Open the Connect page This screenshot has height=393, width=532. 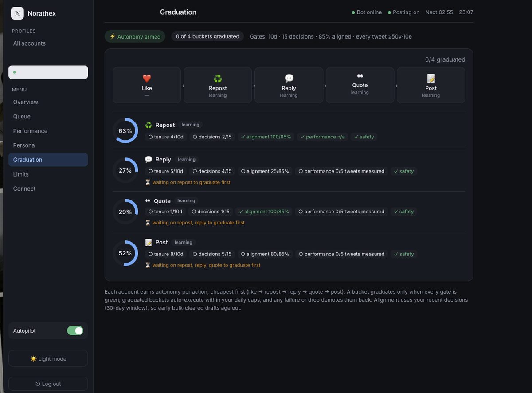click(x=48, y=189)
